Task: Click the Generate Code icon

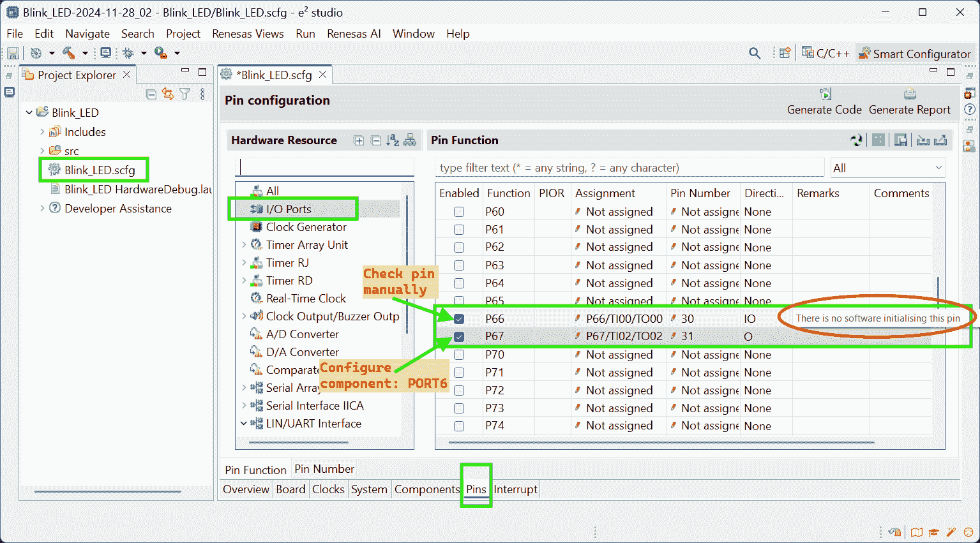Action: tap(825, 94)
